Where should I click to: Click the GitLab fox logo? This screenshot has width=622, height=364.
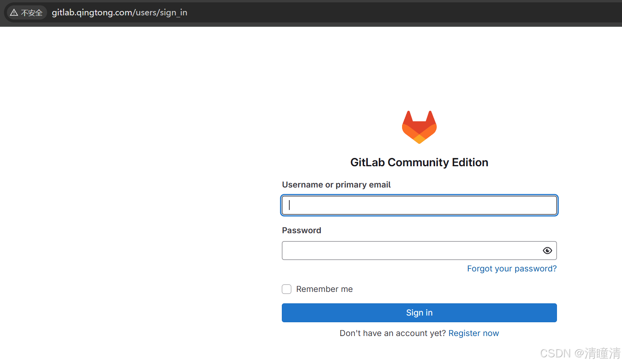(419, 127)
